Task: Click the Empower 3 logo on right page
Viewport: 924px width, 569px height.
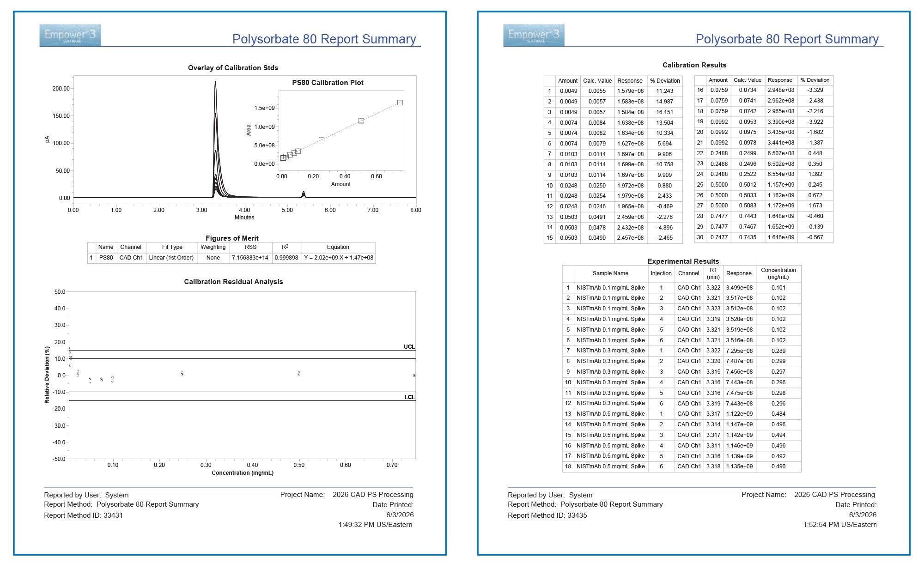Action: click(x=534, y=35)
